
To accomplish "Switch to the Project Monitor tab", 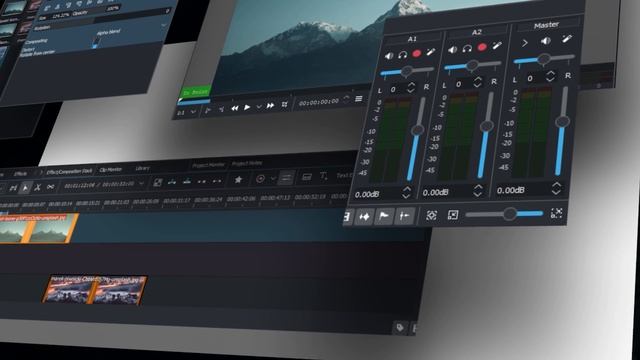I will (x=208, y=165).
